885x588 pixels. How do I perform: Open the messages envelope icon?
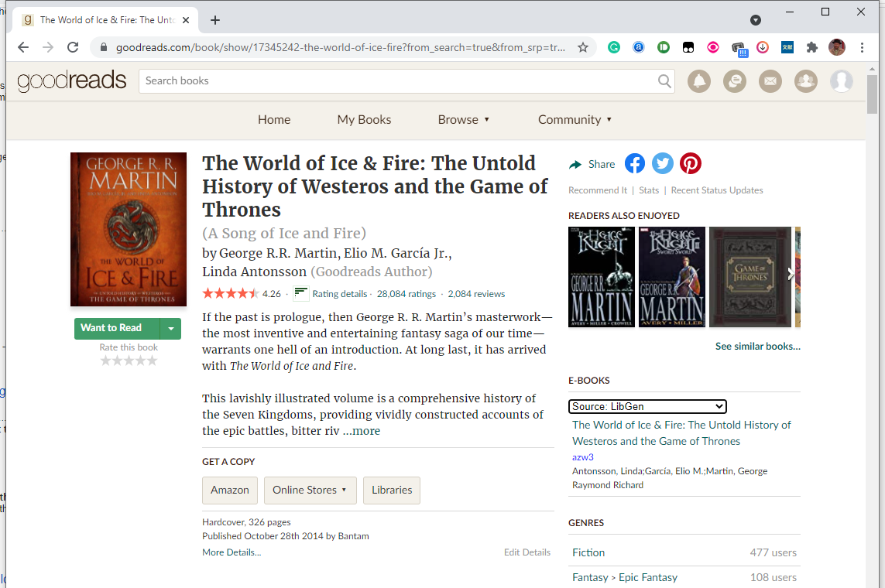pyautogui.click(x=770, y=81)
